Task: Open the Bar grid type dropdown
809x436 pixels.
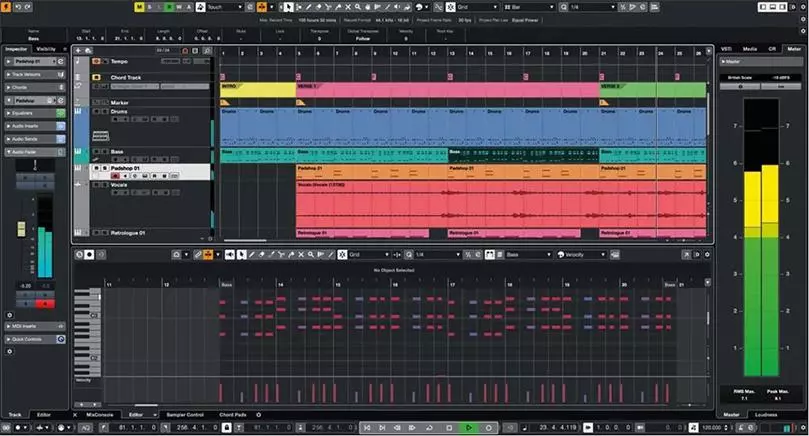Action: tap(528, 7)
